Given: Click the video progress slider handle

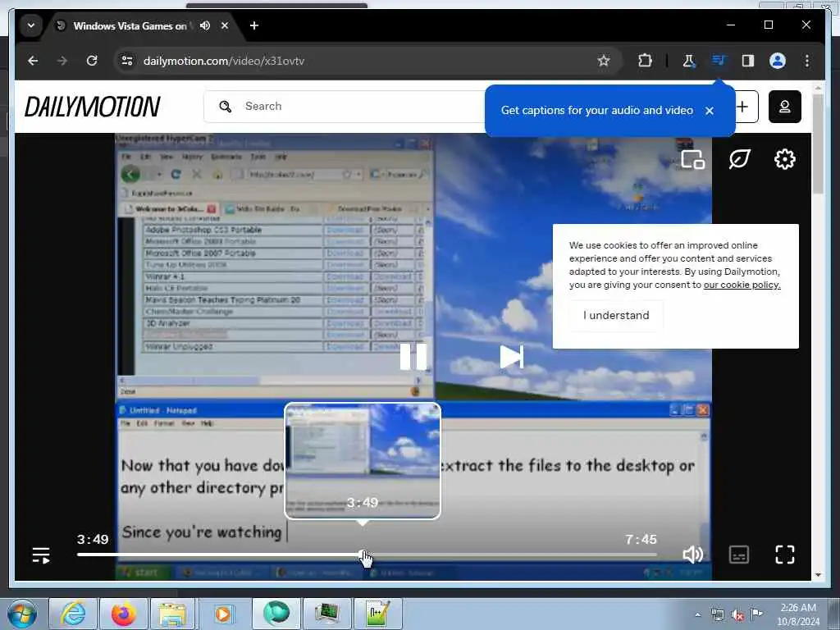Looking at the screenshot, I should click(363, 555).
